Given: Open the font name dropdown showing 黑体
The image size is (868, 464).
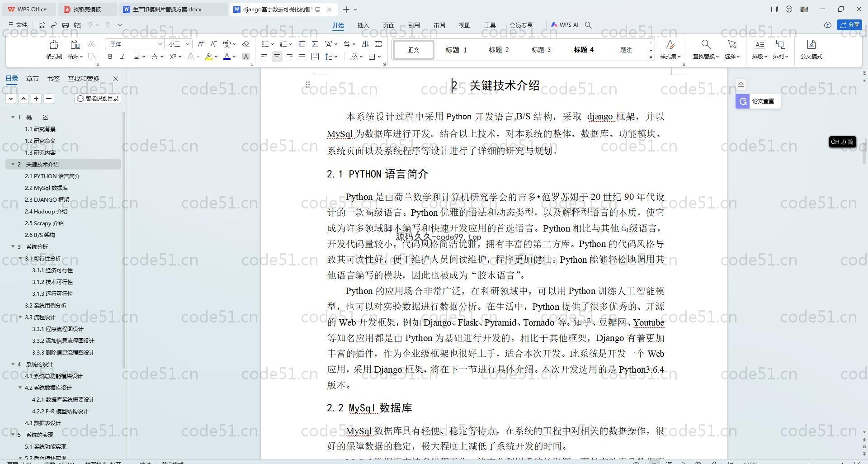Looking at the screenshot, I should [x=134, y=44].
